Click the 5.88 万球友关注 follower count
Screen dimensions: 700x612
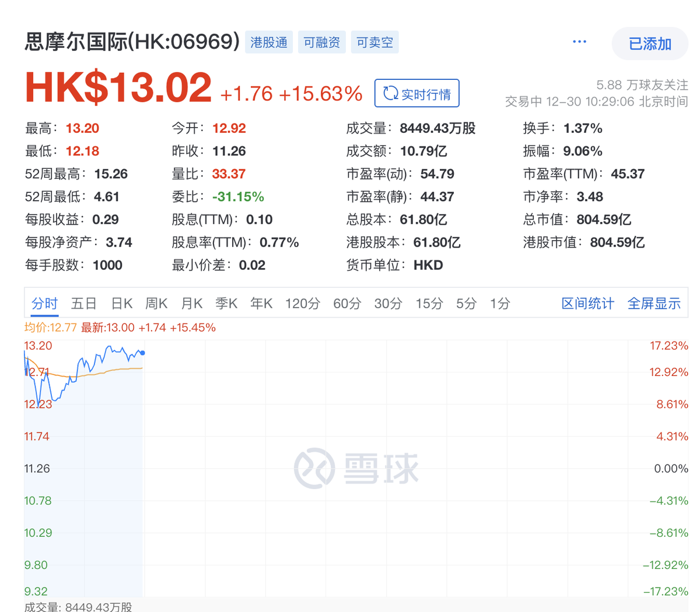(x=642, y=85)
